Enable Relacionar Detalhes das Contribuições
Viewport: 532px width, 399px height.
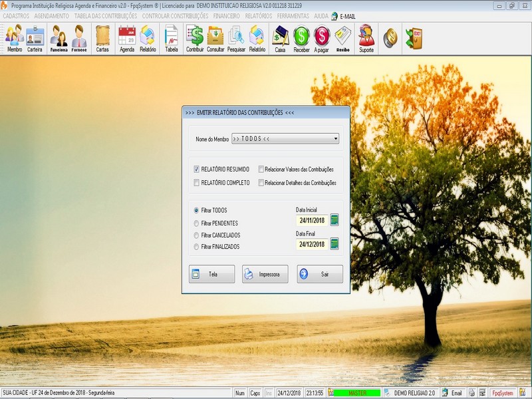click(261, 182)
